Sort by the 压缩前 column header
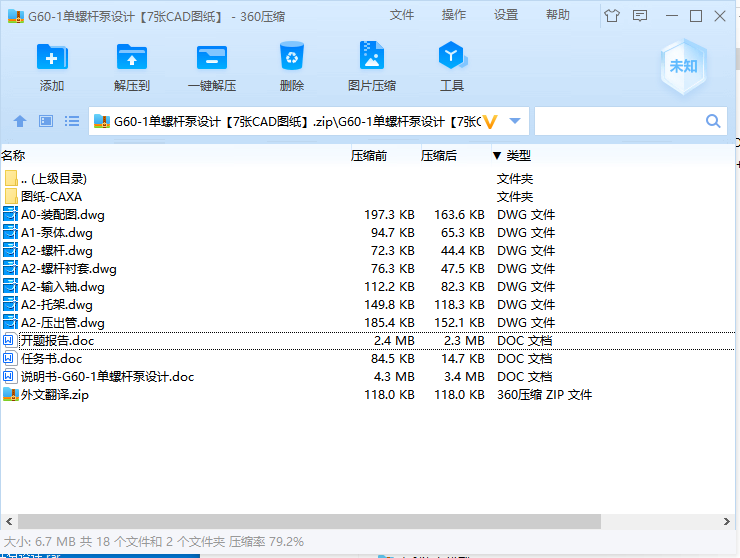This screenshot has height=558, width=740. coord(369,155)
